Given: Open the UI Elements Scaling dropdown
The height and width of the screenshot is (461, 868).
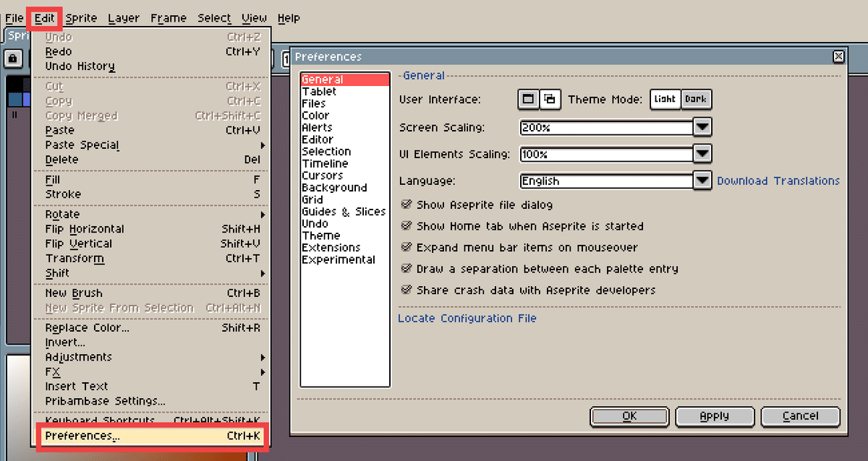Looking at the screenshot, I should pyautogui.click(x=702, y=153).
